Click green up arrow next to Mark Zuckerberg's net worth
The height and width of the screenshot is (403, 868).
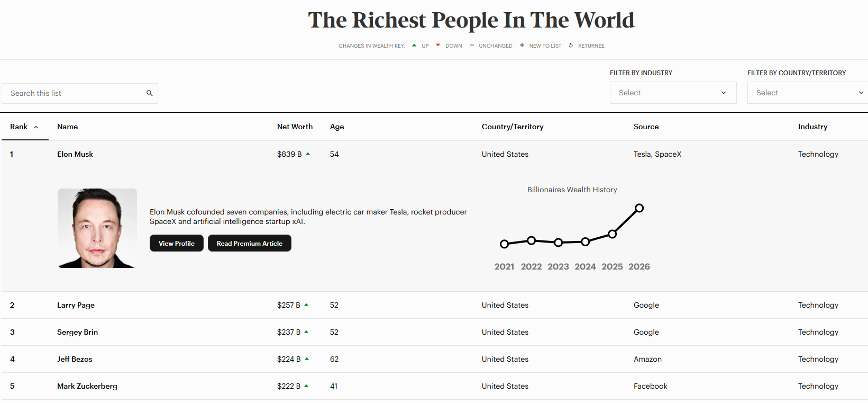point(306,386)
